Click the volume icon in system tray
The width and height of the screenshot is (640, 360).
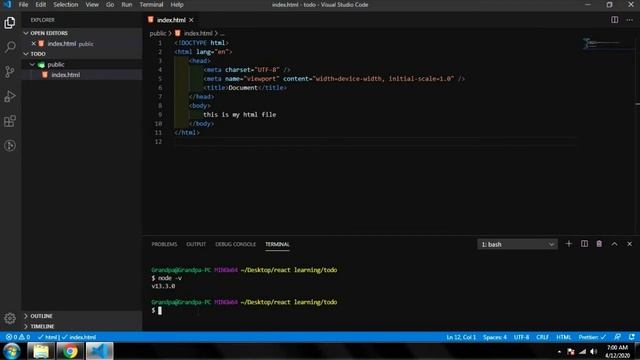[593, 351]
